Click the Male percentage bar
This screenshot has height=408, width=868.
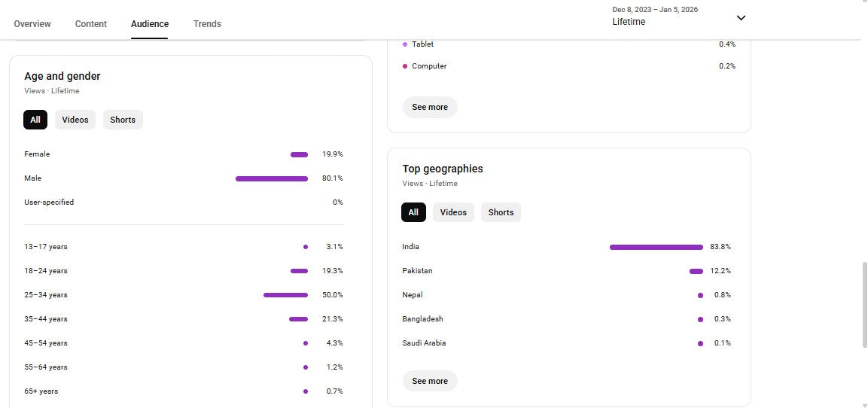[272, 178]
